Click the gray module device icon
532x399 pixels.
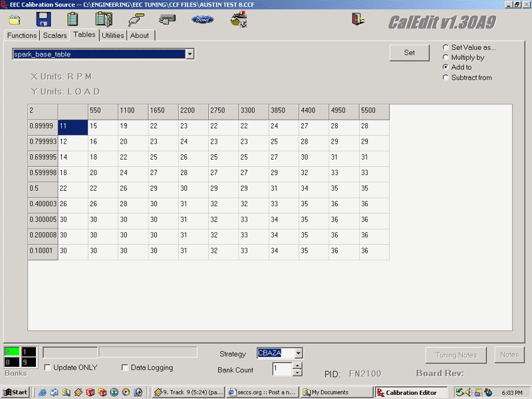(x=167, y=19)
